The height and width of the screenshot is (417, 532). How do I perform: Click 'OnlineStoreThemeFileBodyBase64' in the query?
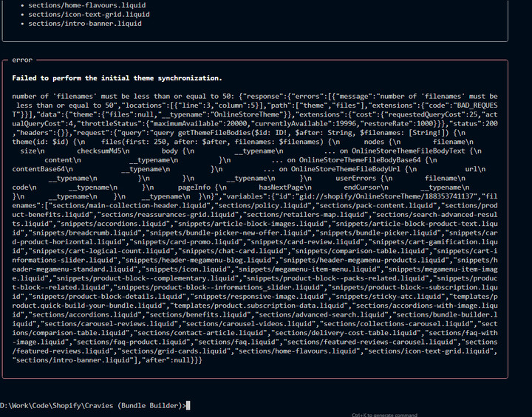pyautogui.click(x=360, y=160)
